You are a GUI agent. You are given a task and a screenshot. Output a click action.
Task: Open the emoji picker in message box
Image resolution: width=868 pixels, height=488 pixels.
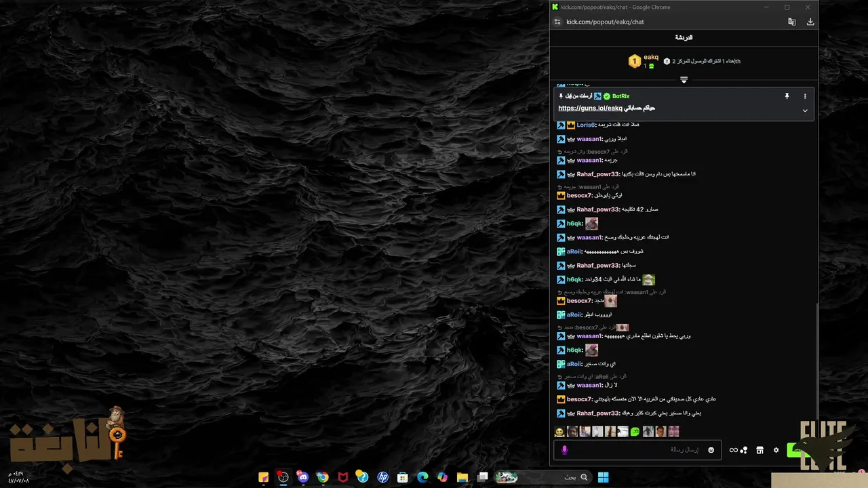pyautogui.click(x=711, y=450)
